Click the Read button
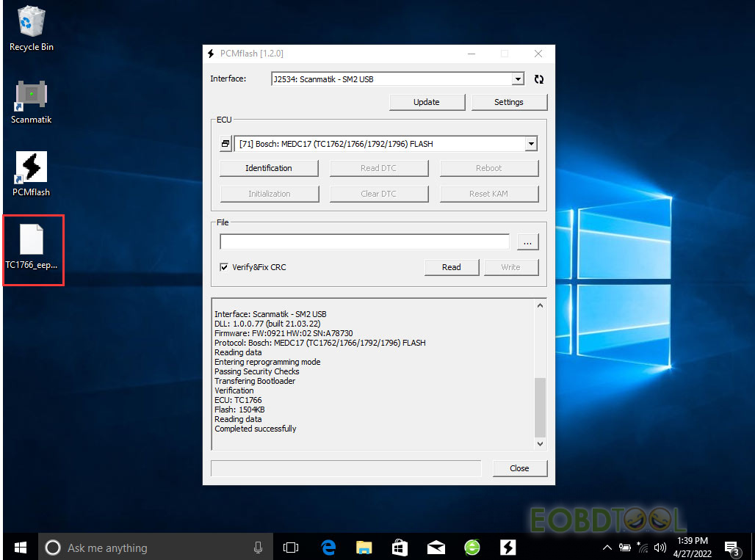Screen dimensions: 755x560 click(451, 267)
